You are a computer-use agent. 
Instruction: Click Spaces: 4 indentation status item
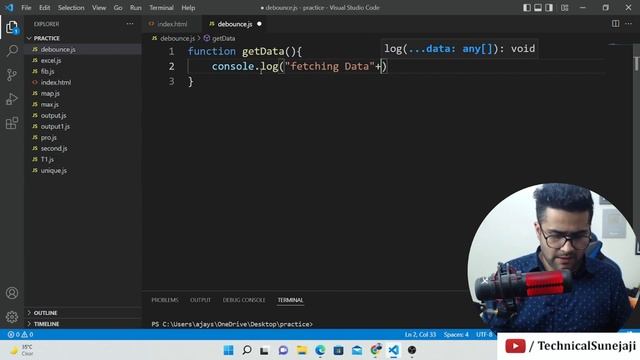[456, 334]
